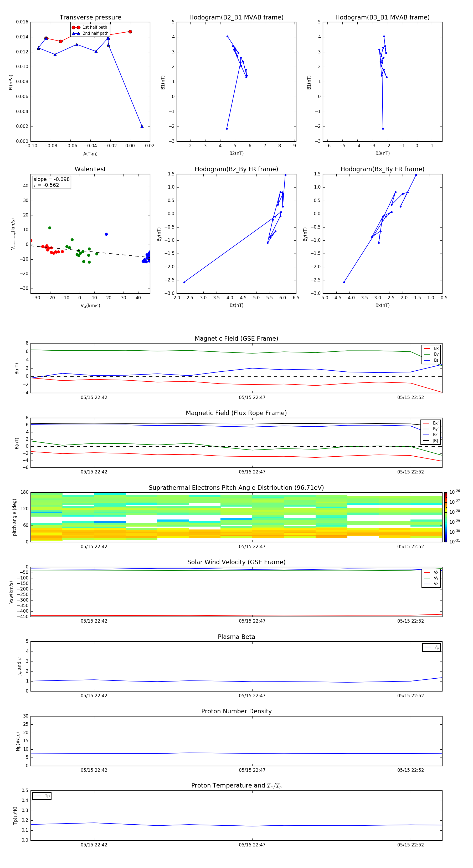Click 'Hodogram(B3_B1 MVAB frame)' title

click(x=382, y=18)
